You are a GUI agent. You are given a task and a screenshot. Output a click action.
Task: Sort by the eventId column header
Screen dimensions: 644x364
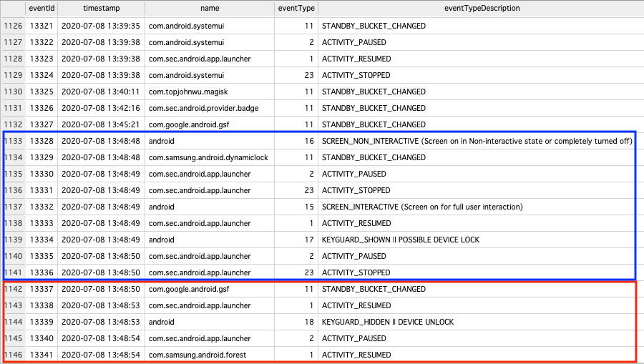coord(42,8)
